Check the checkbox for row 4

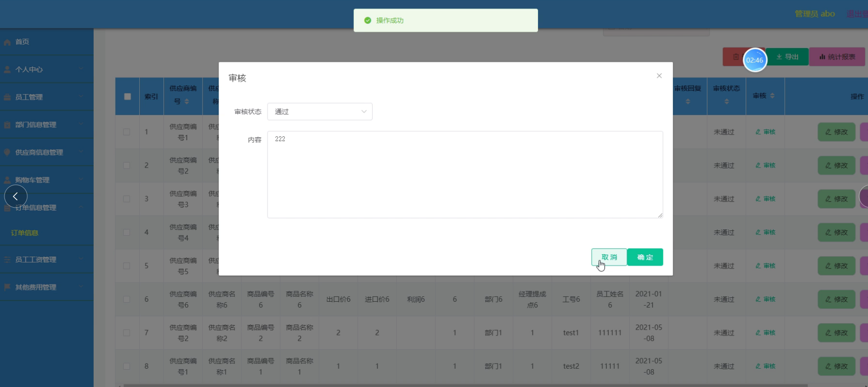(127, 232)
